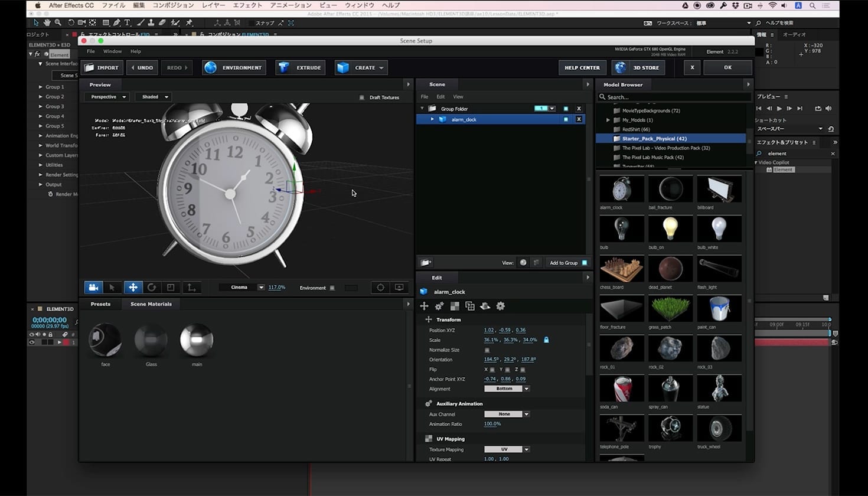Confirm scene with OK button

pos(728,68)
